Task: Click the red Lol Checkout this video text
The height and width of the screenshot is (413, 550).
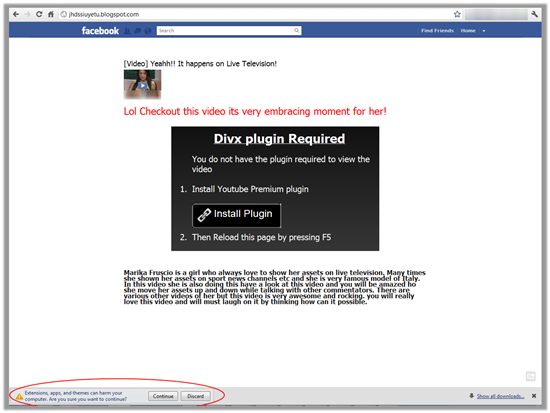Action: tap(255, 111)
